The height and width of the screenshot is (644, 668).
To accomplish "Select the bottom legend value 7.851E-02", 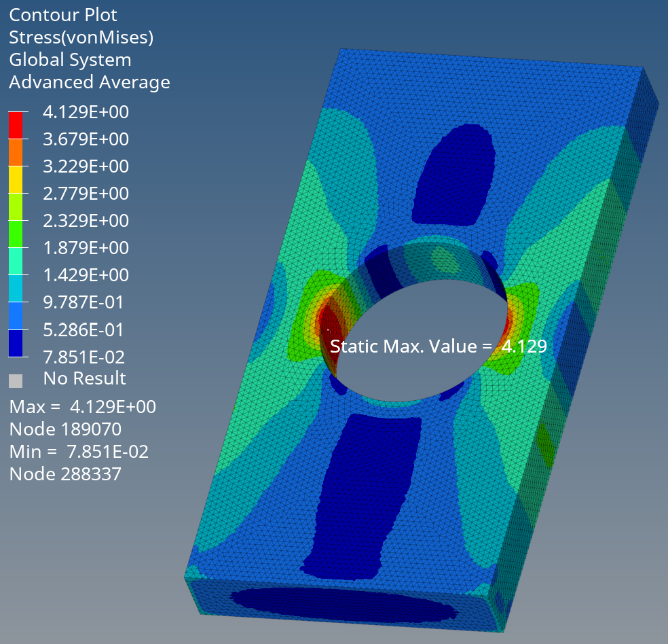I will [x=84, y=357].
